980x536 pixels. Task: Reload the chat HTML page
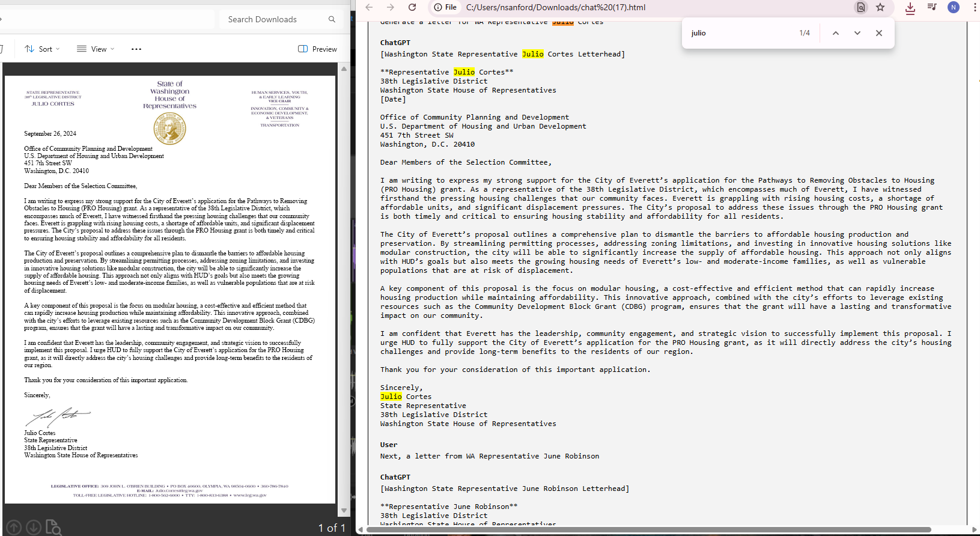tap(412, 7)
